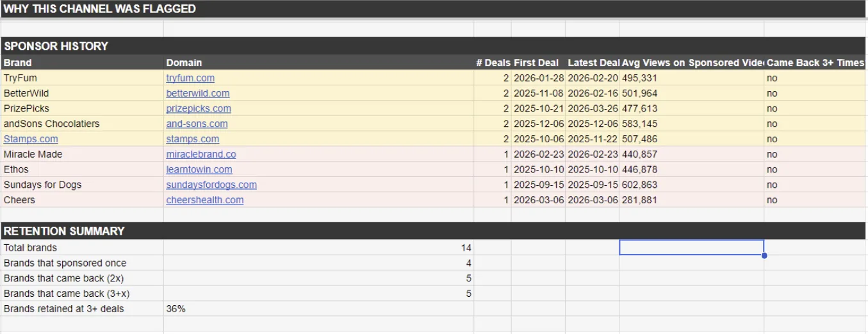The width and height of the screenshot is (868, 334).
Task: Select the SPONSOR HISTORY header row
Action: pyautogui.click(x=434, y=46)
